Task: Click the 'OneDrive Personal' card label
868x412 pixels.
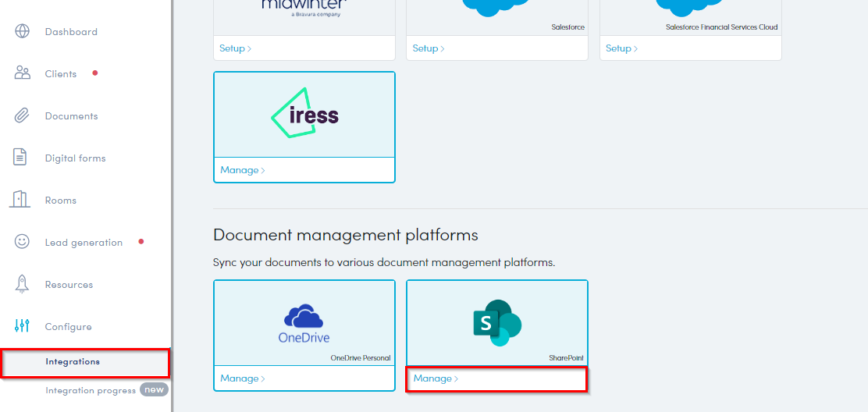Action: (361, 358)
